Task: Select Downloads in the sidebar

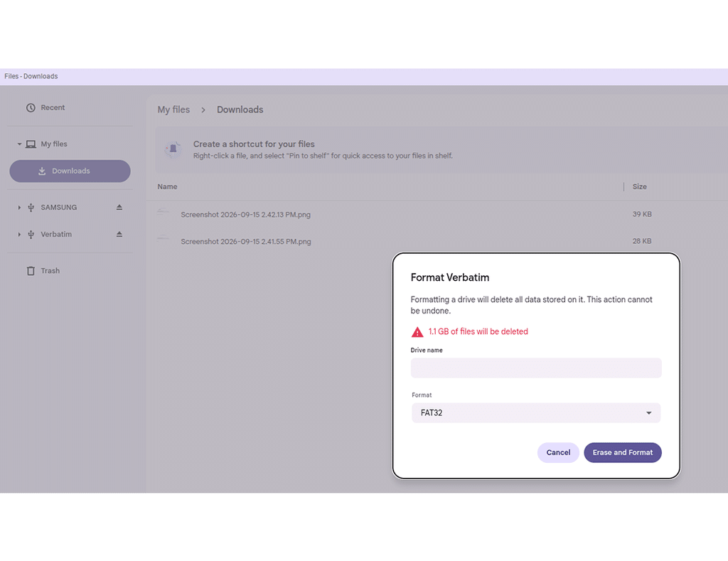Action: click(70, 171)
